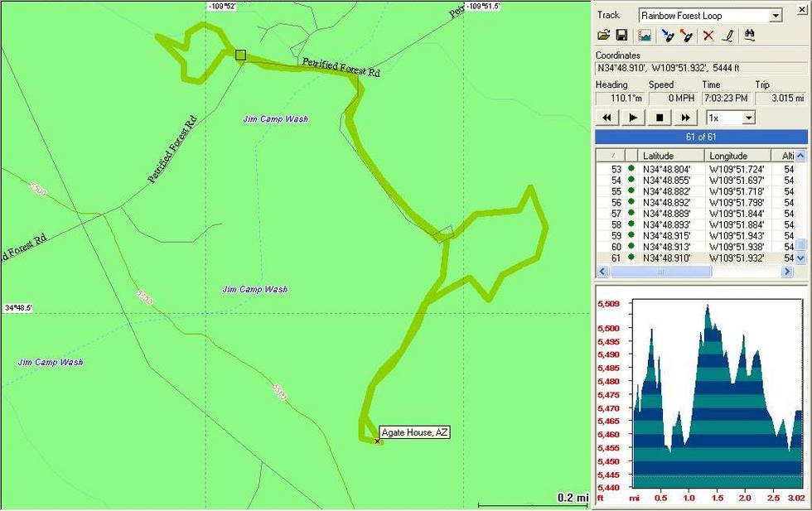The image size is (812, 511).
Task: Click the Heading value 110.1°m
Action: point(620,98)
